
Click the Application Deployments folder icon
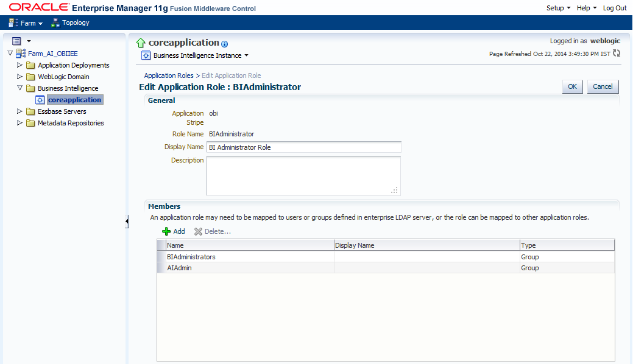tap(30, 65)
